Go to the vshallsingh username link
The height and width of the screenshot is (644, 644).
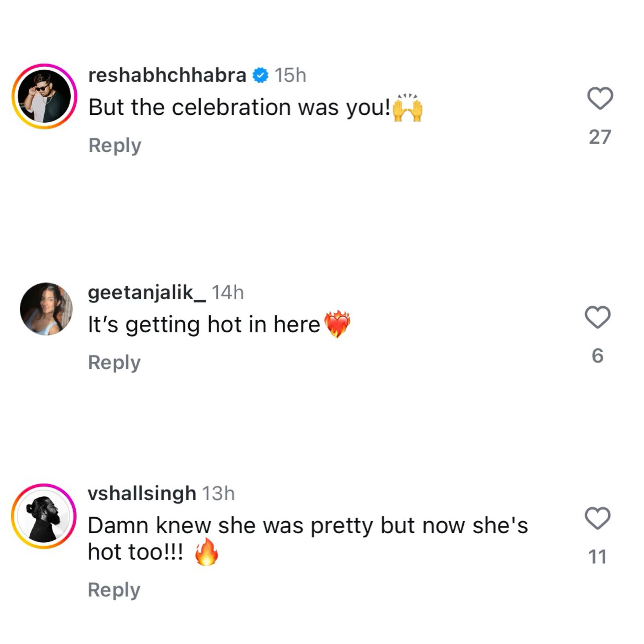(x=142, y=493)
